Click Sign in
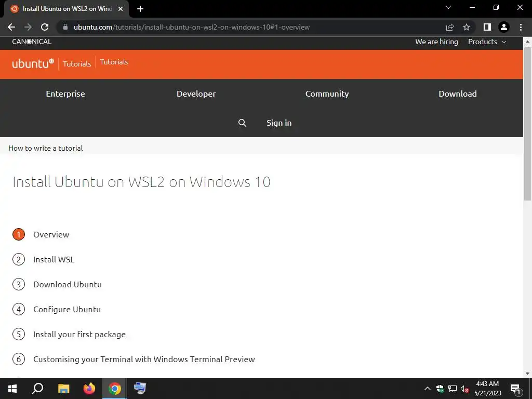Screen dimensions: 532x399 tap(279, 123)
